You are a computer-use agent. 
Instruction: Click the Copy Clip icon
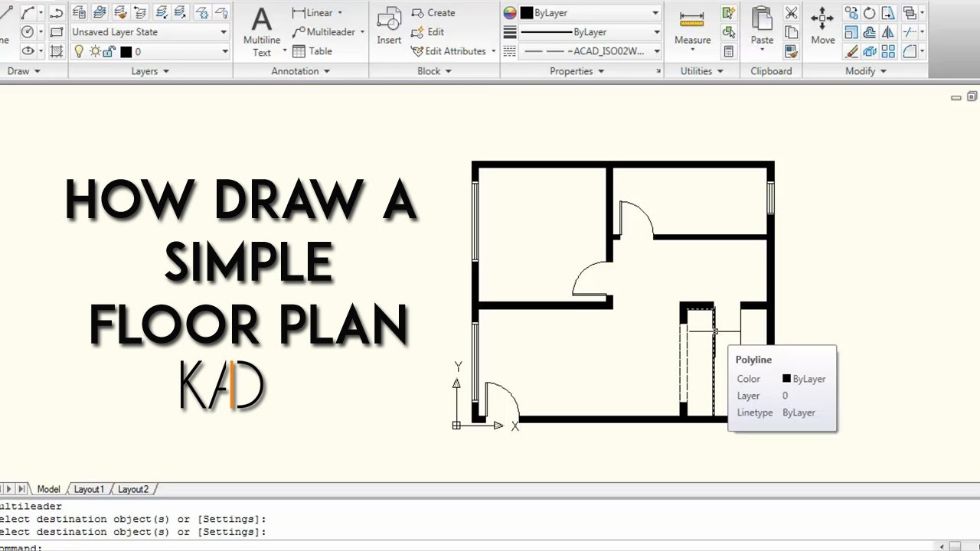click(792, 32)
